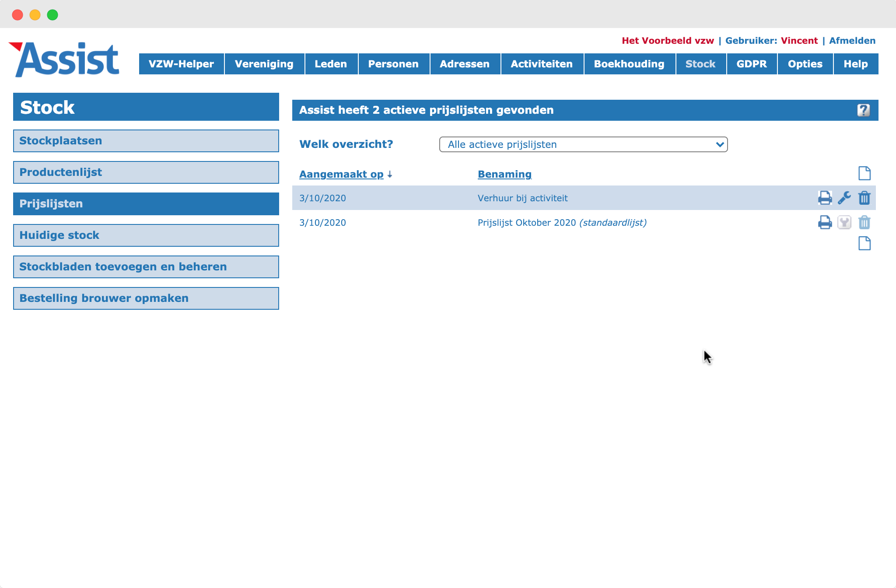
Task: Click greyed-out trash icon for Prijslijst Oktober 2020
Action: coord(864,222)
